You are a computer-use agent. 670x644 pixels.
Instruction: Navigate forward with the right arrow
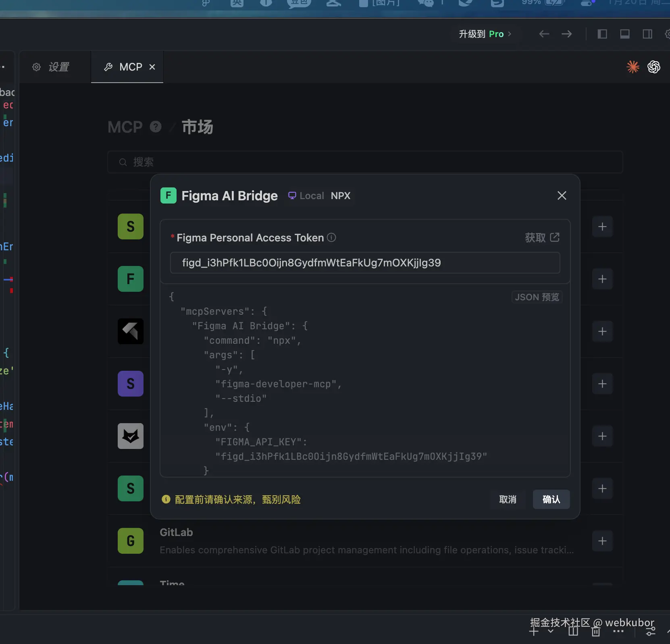[567, 34]
